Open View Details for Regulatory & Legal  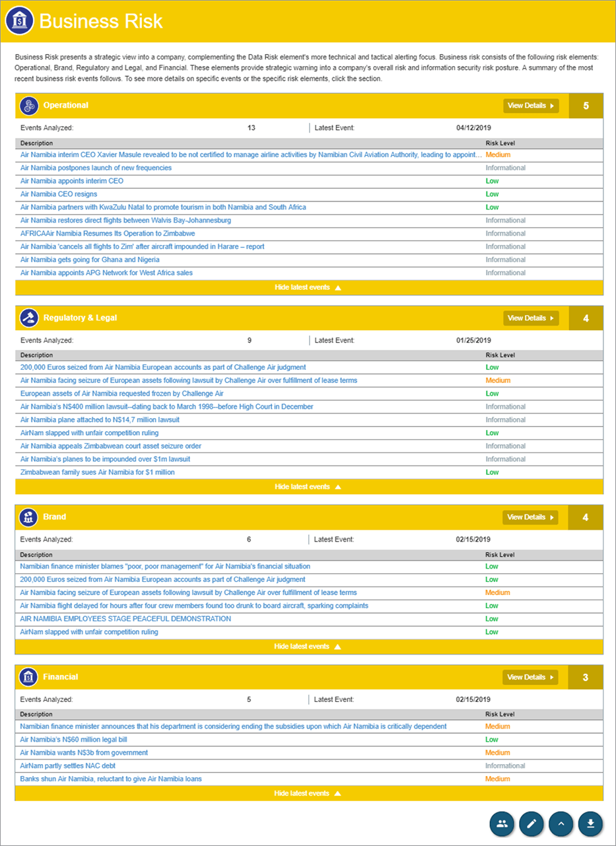[x=531, y=318]
